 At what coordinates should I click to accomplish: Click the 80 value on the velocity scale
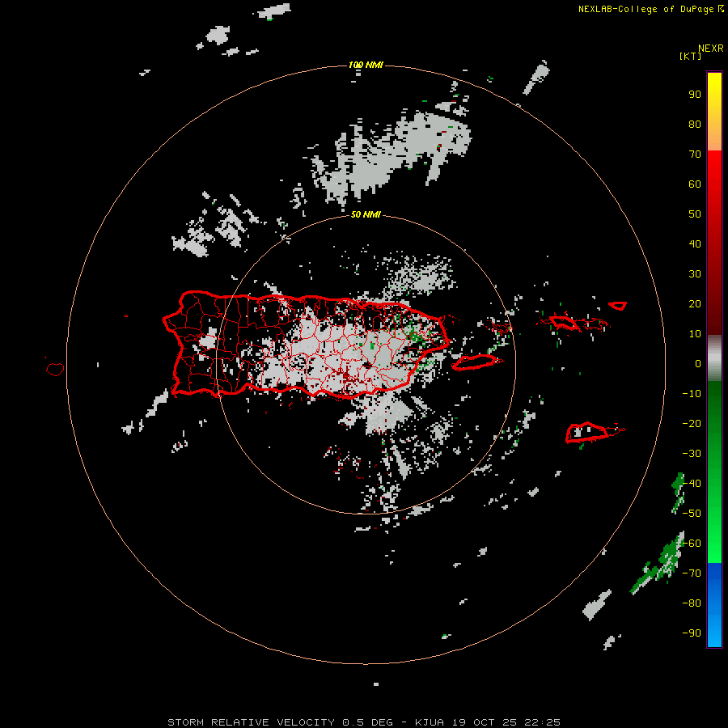point(695,125)
